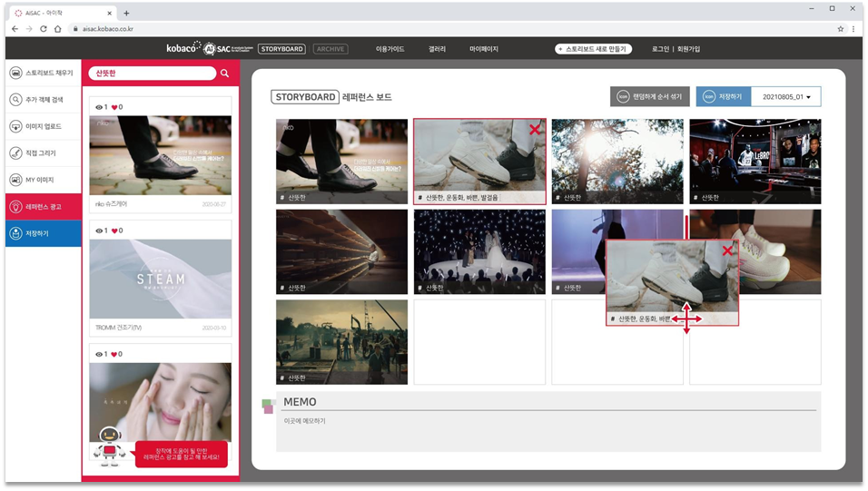Open the 이미지 업로드 tool

[x=43, y=127]
